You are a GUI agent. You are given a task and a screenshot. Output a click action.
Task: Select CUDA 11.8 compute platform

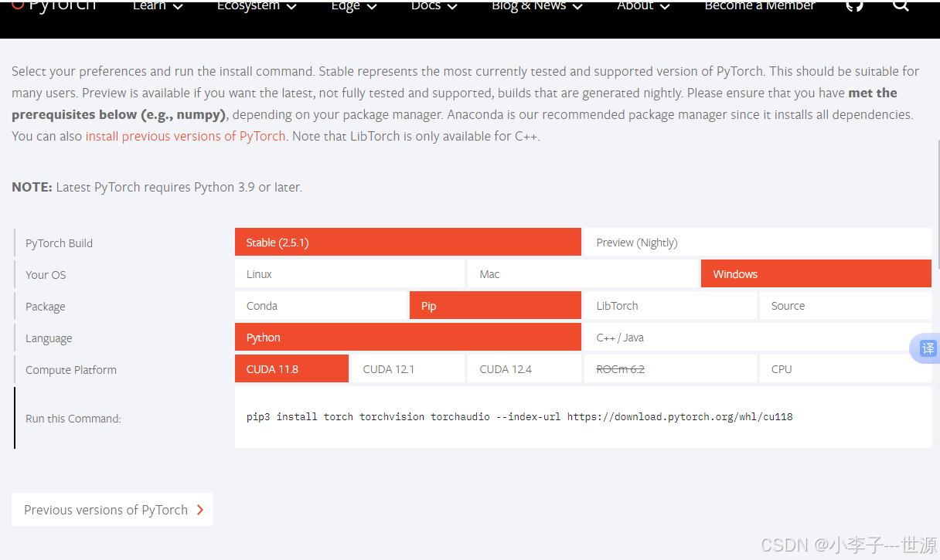click(x=291, y=368)
